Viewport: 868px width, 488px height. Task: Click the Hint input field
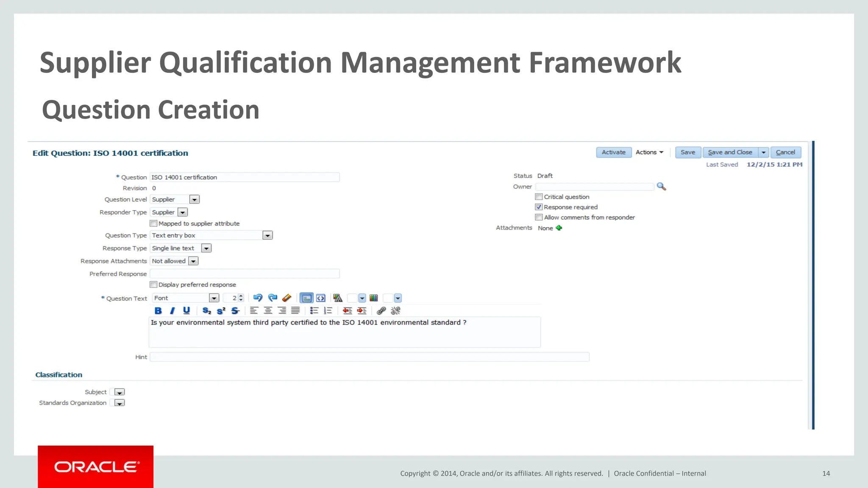[370, 357]
